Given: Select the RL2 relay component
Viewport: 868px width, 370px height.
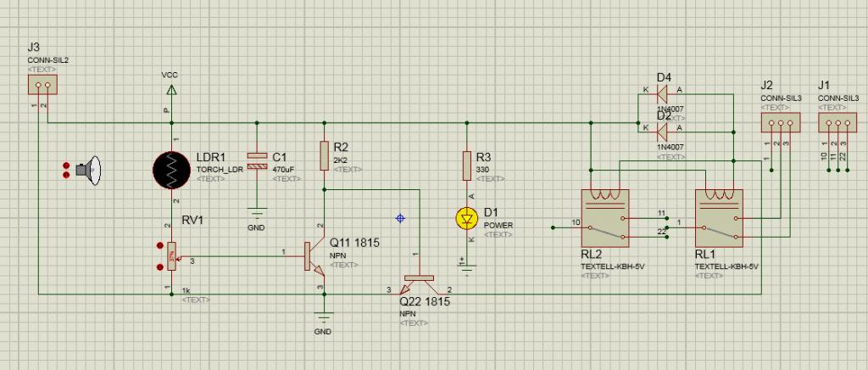Looking at the screenshot, I should click(x=605, y=218).
